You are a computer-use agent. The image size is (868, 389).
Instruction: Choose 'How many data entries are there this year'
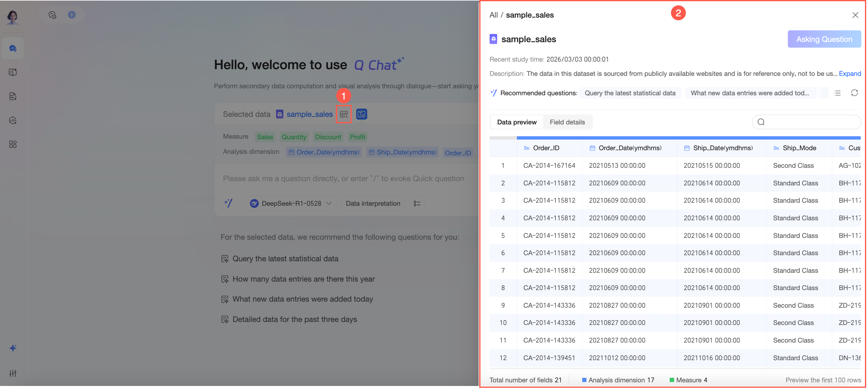click(x=303, y=279)
